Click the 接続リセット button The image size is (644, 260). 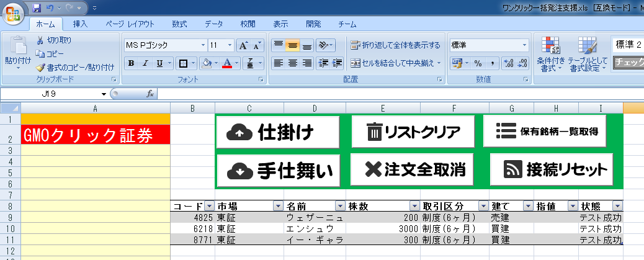pos(552,169)
